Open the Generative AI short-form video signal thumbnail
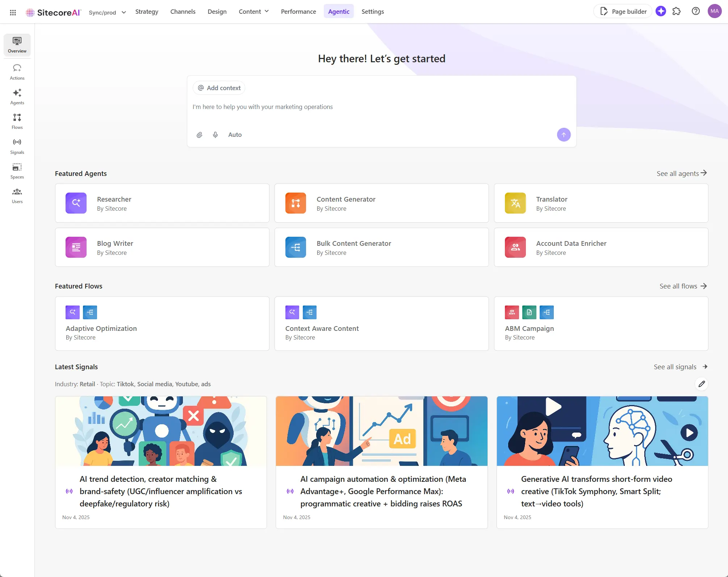Image resolution: width=728 pixels, height=577 pixels. tap(602, 431)
